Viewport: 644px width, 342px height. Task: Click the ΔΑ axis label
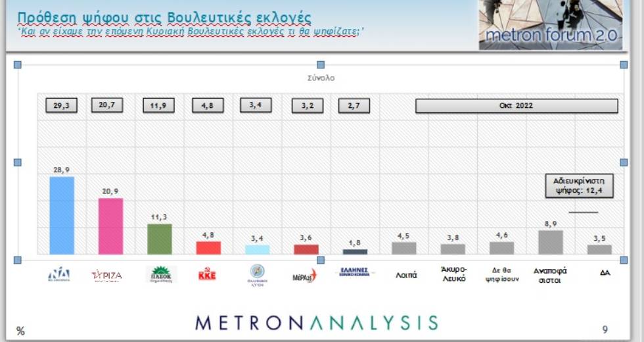point(605,272)
